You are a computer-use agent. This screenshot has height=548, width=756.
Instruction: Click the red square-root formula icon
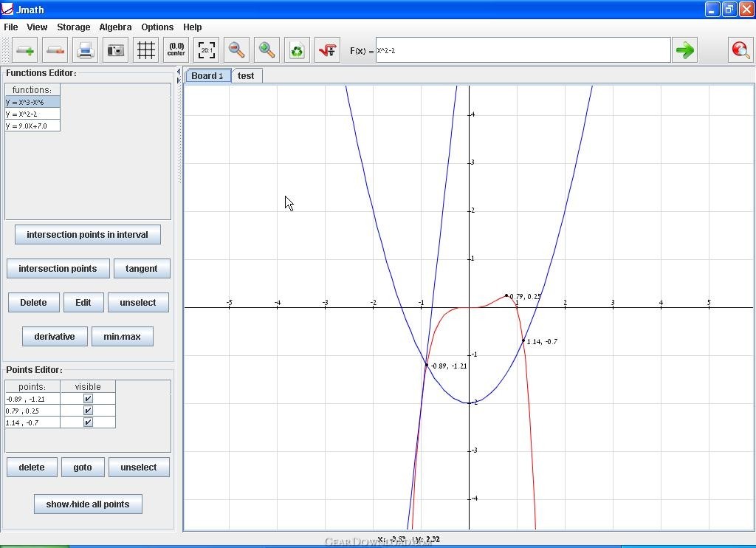click(x=327, y=50)
